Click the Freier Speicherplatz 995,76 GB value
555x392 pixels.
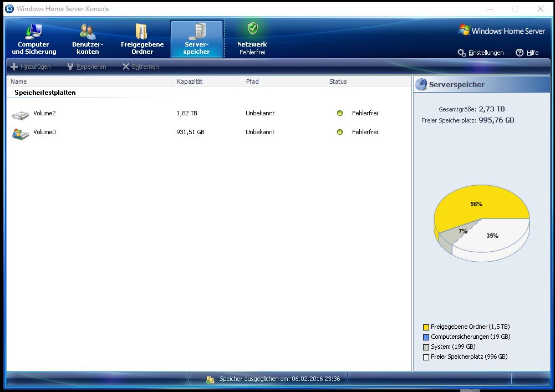click(x=496, y=120)
